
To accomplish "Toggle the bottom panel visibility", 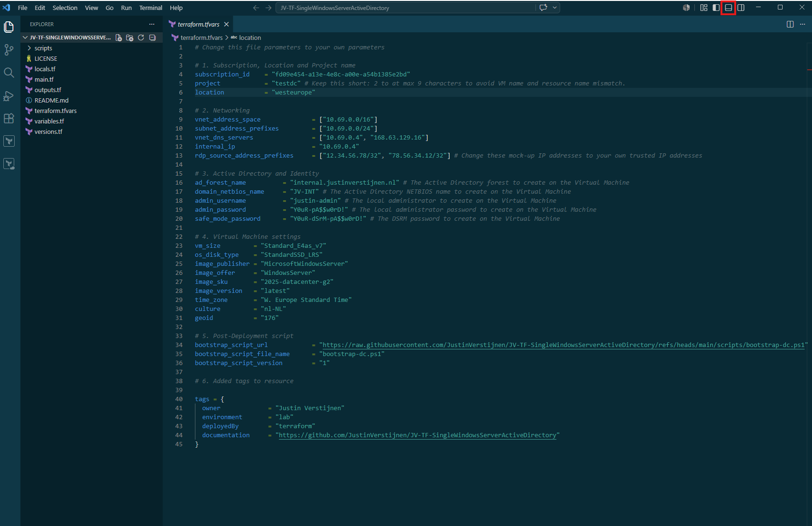I will pyautogui.click(x=729, y=8).
